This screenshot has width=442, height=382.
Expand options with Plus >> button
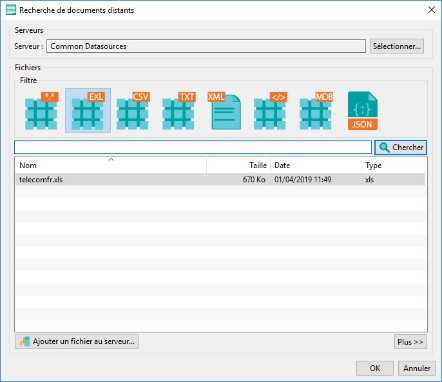pyautogui.click(x=410, y=342)
